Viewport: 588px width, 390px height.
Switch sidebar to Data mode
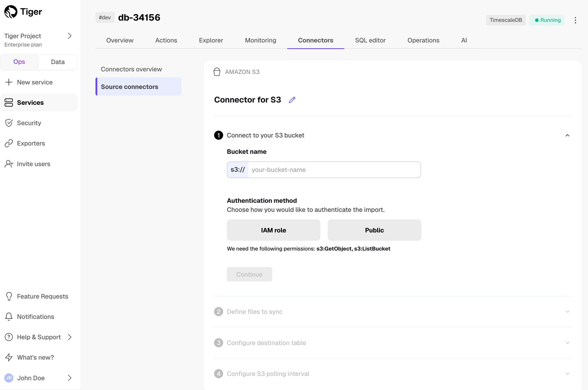(58, 62)
